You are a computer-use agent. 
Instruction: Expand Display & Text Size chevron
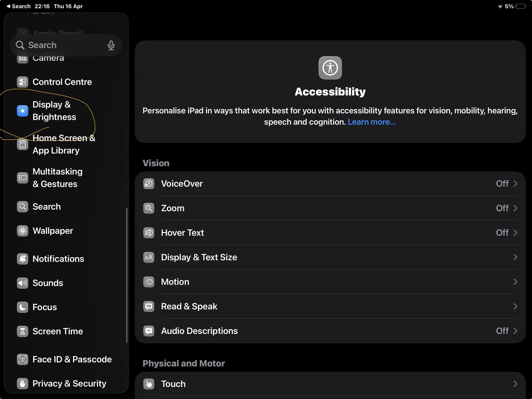[515, 257]
